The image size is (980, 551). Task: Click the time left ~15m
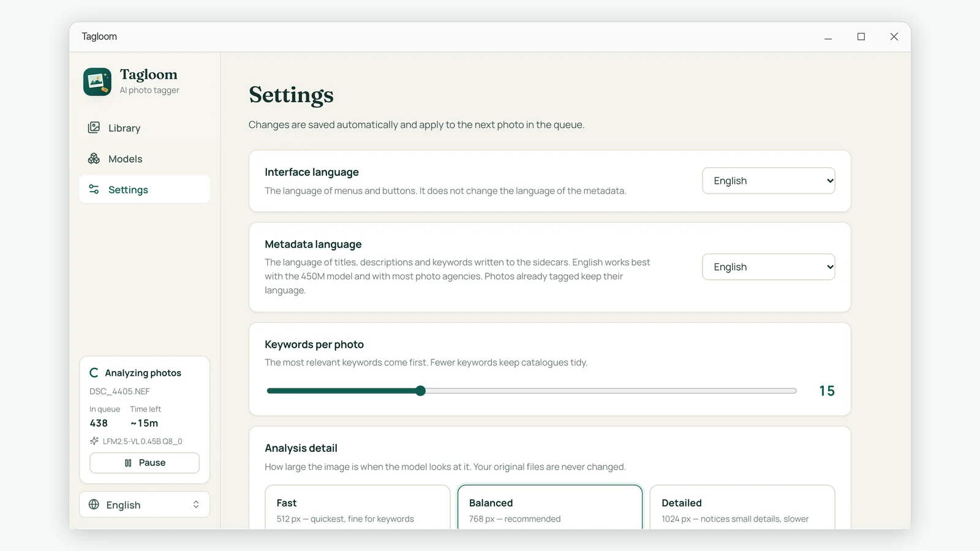[144, 423]
